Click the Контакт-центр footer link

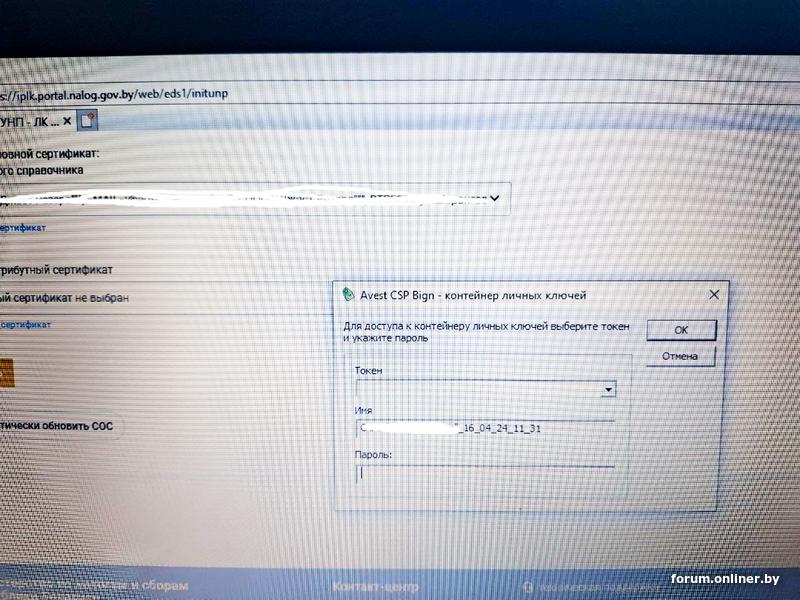(376, 587)
